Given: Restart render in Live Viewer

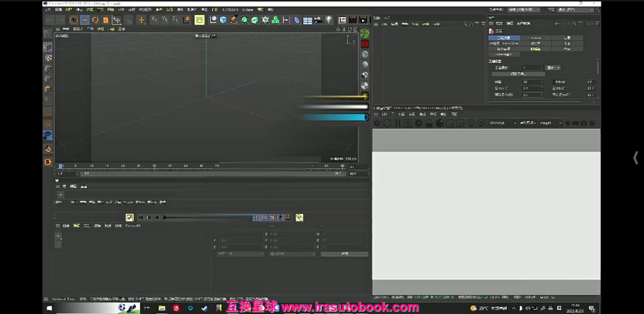Looking at the screenshot, I should 387,123.
